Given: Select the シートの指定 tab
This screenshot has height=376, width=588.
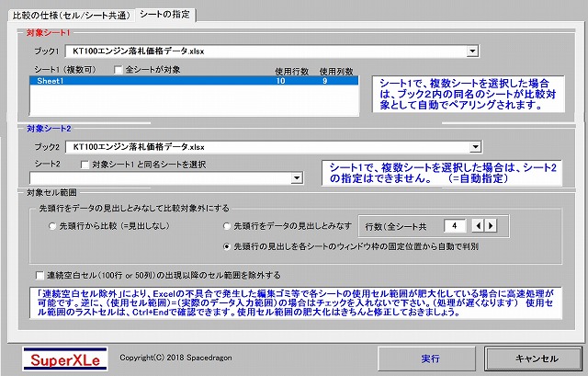Looking at the screenshot, I should click(164, 15).
